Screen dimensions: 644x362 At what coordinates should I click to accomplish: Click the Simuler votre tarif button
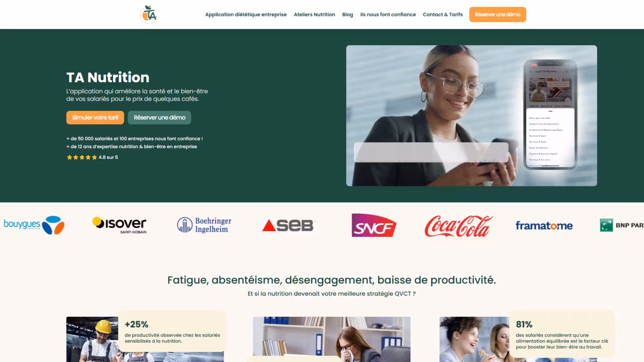coord(95,118)
